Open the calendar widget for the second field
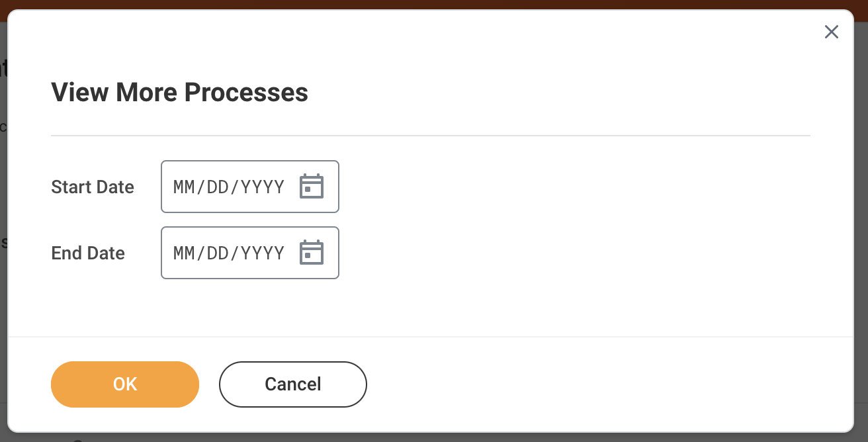The image size is (868, 442). 312,252
